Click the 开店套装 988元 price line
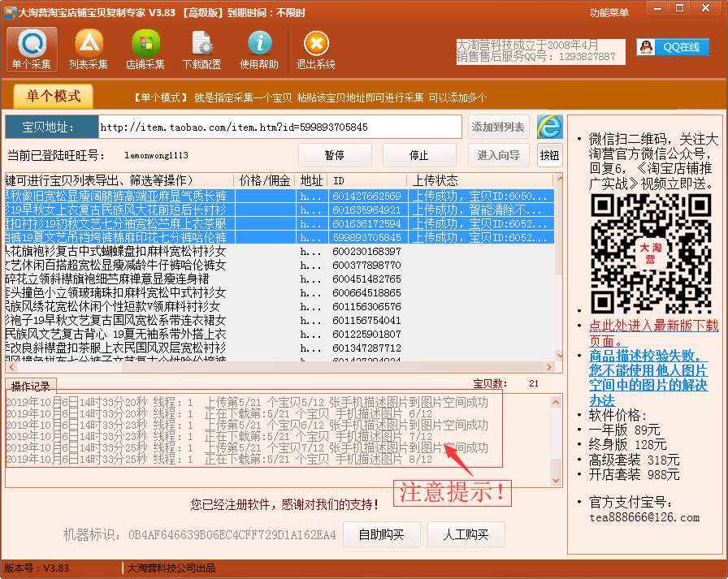Screen dimensions: 728x579 (635, 474)
